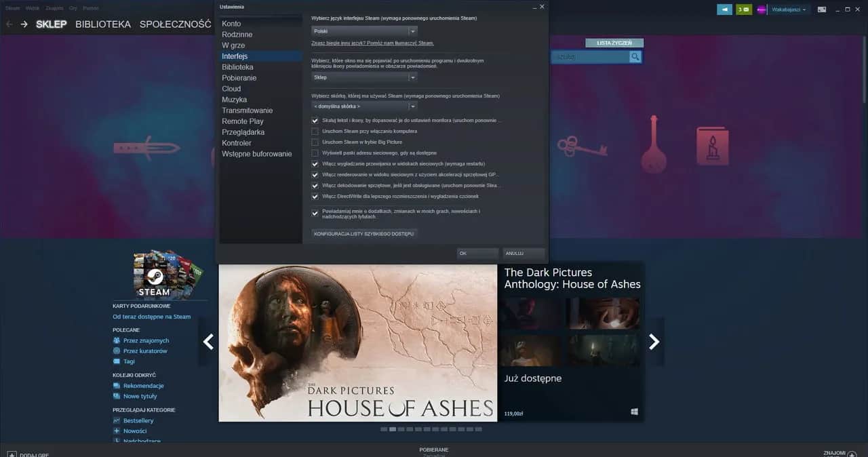Enter Big Picture mode via top-right icon

[821, 9]
